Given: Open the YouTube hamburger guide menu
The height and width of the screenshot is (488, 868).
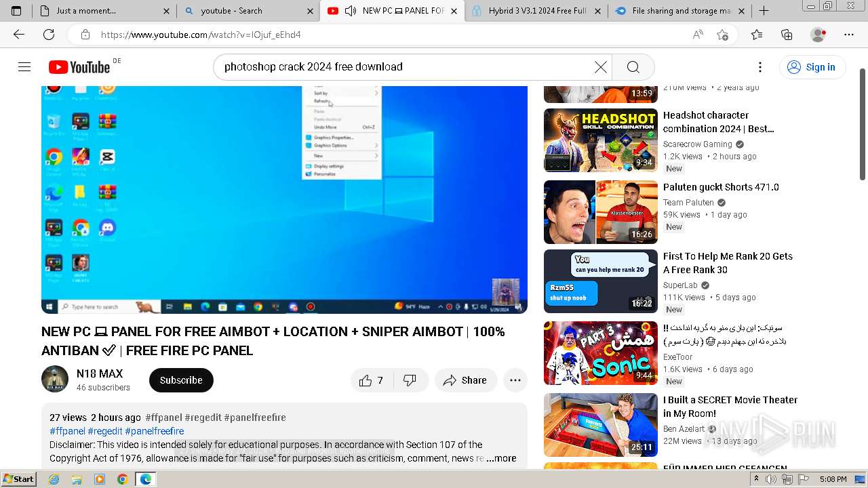Looking at the screenshot, I should pos(24,66).
